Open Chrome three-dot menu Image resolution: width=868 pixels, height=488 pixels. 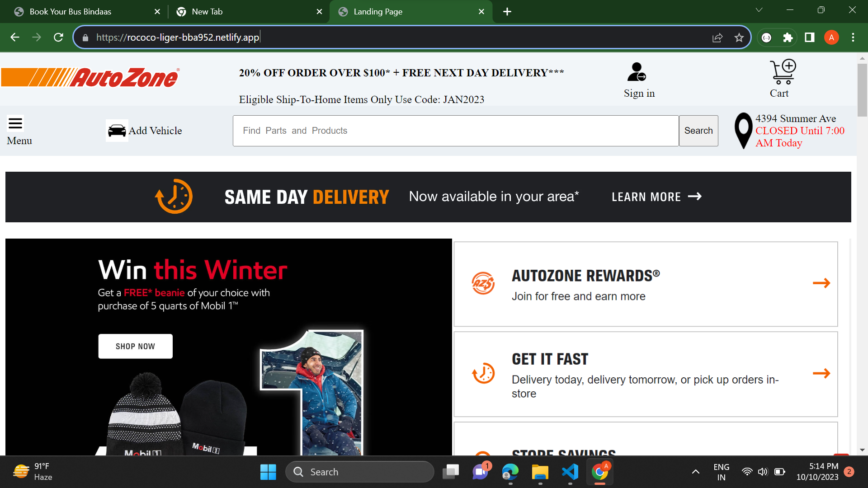click(853, 38)
